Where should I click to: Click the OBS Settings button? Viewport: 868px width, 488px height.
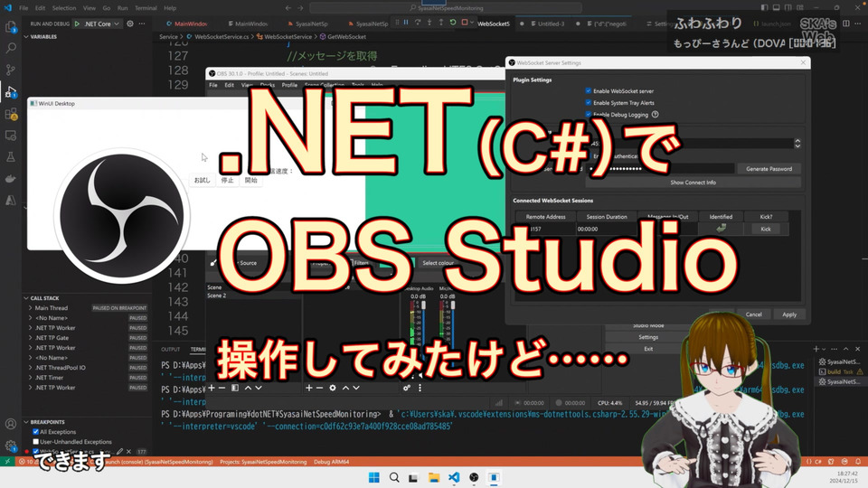[x=648, y=337]
